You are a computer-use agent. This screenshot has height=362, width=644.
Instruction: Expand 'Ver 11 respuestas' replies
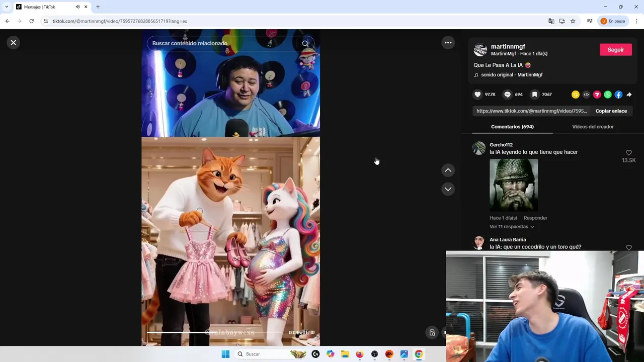(x=512, y=227)
